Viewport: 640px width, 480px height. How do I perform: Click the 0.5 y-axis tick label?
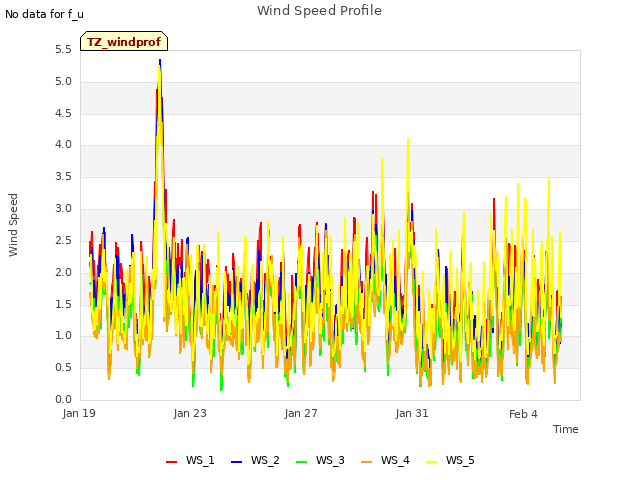(63, 367)
